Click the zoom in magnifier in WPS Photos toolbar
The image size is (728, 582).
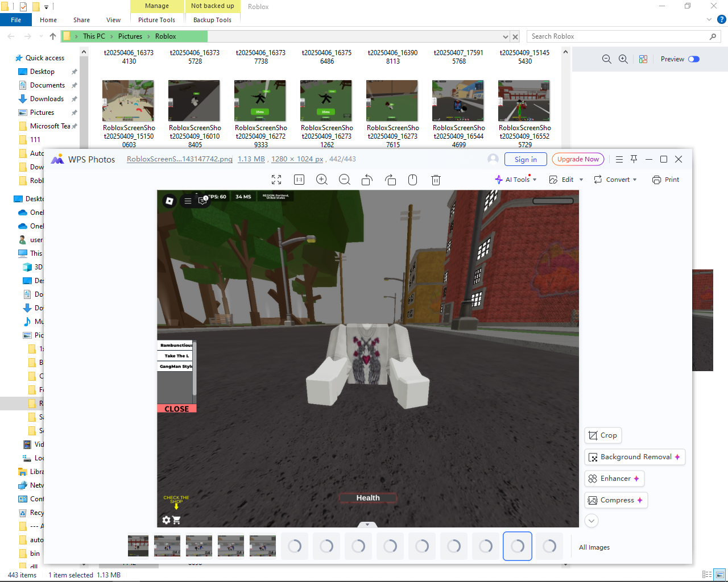click(322, 180)
